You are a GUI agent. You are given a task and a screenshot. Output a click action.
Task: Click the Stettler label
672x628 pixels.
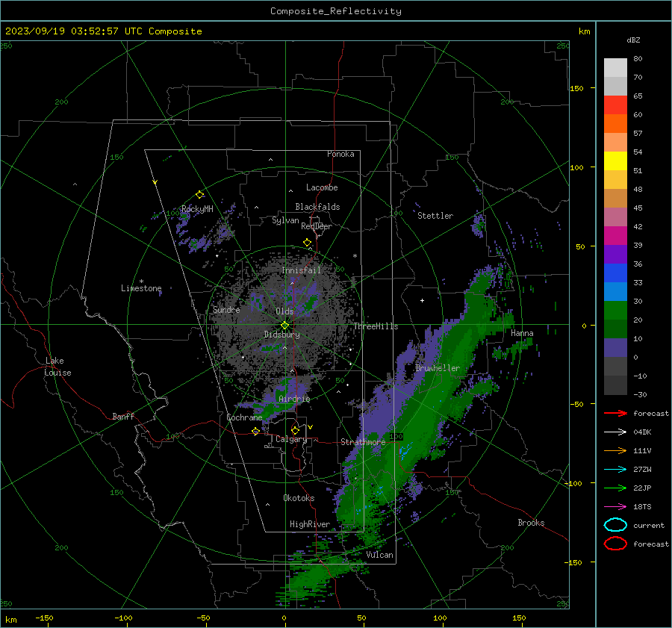point(435,216)
